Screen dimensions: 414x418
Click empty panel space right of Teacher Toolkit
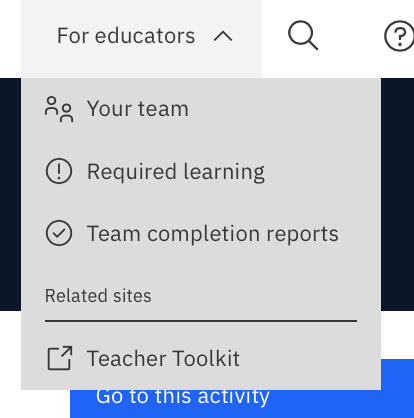(x=310, y=358)
